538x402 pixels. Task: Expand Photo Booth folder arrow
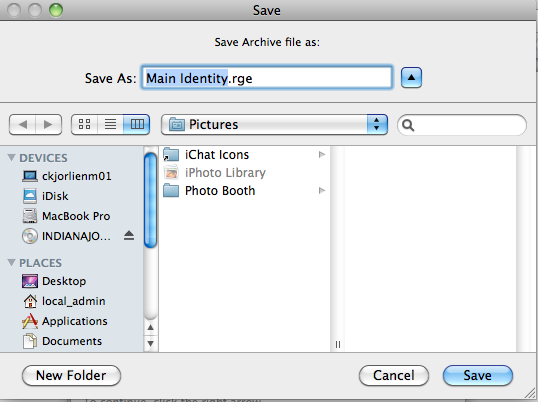(x=321, y=190)
